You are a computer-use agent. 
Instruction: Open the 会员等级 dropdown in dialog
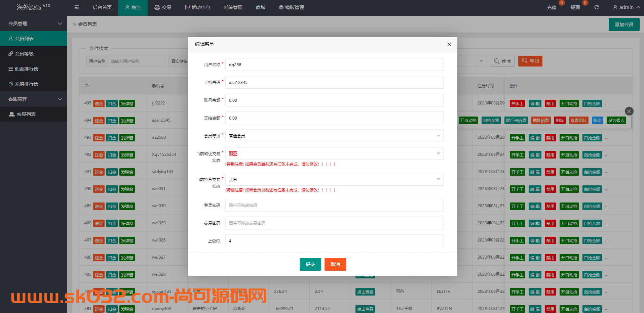(334, 136)
